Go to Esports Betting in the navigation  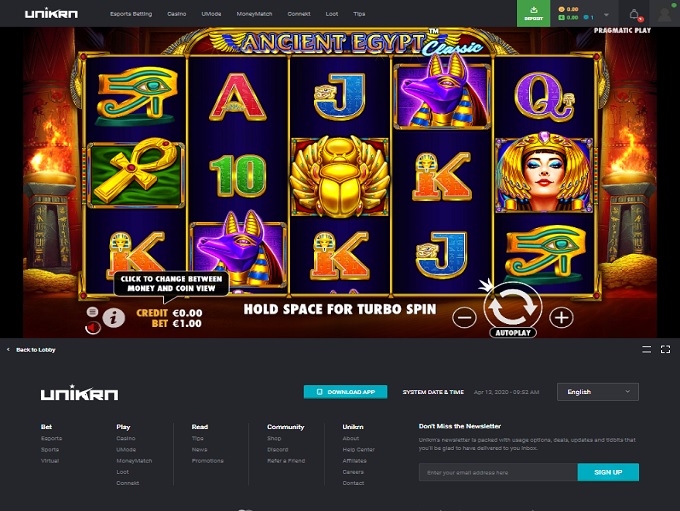point(131,14)
